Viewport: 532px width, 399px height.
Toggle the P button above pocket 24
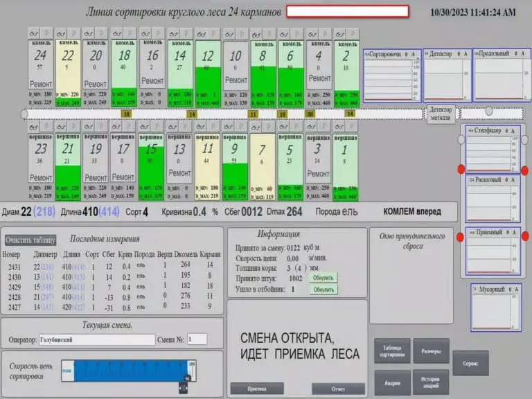[47, 33]
